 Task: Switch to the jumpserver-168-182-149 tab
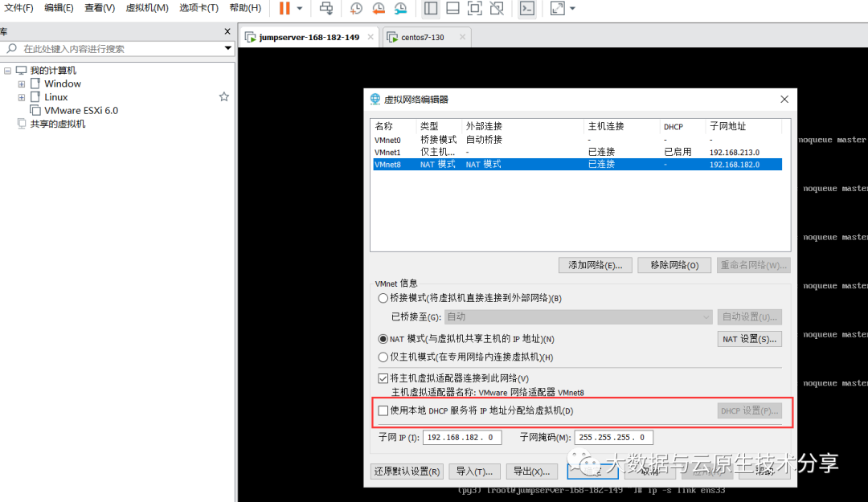point(309,37)
